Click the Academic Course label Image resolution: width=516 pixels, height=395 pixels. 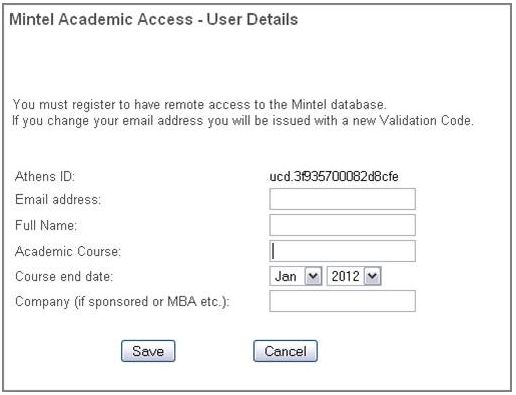68,251
